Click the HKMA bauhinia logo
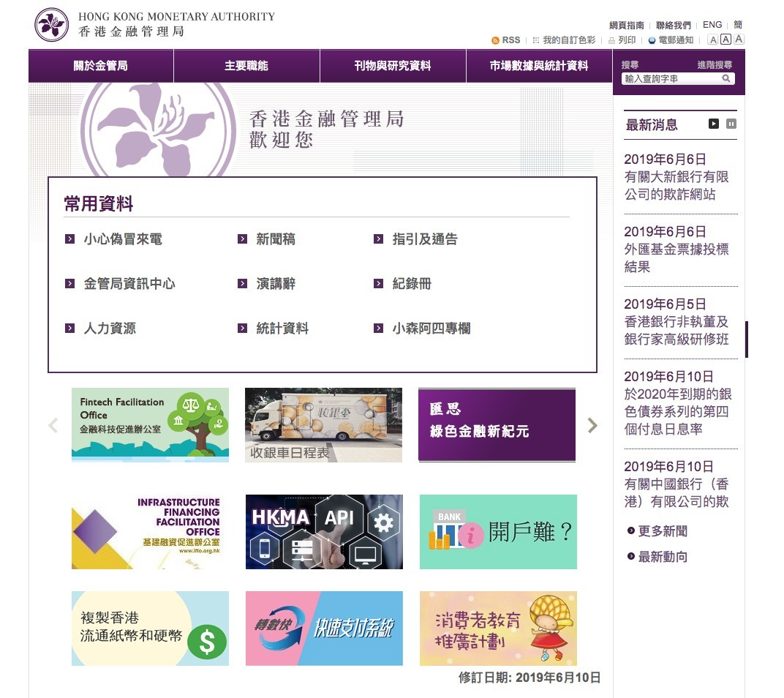Viewport: 784px width, 698px height. pos(50,23)
